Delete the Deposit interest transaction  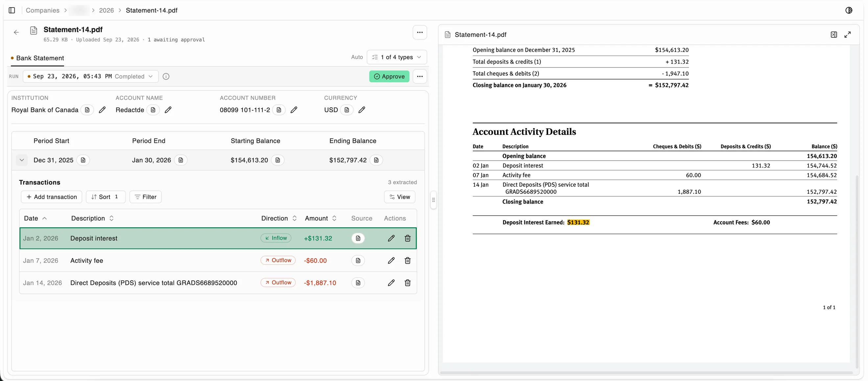(x=407, y=239)
